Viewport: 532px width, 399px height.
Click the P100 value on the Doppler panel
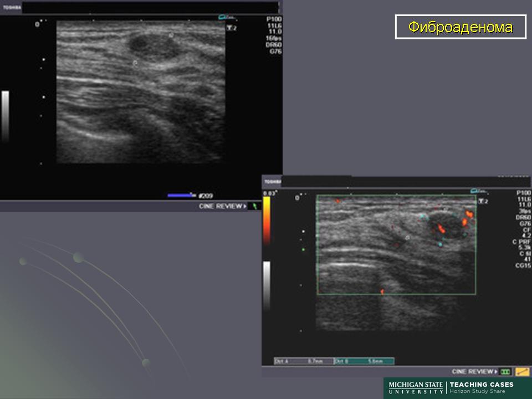coord(524,192)
